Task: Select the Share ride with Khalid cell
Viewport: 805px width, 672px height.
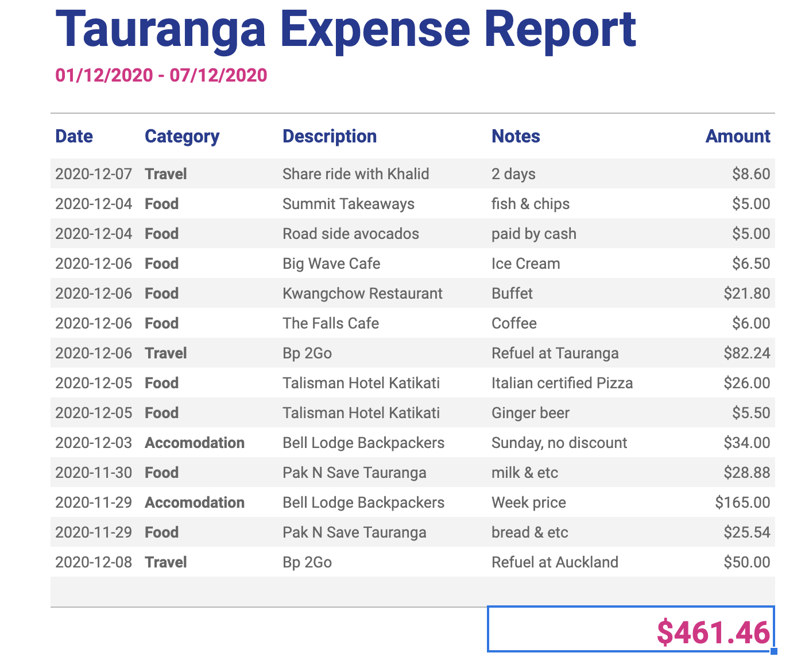Action: [355, 174]
